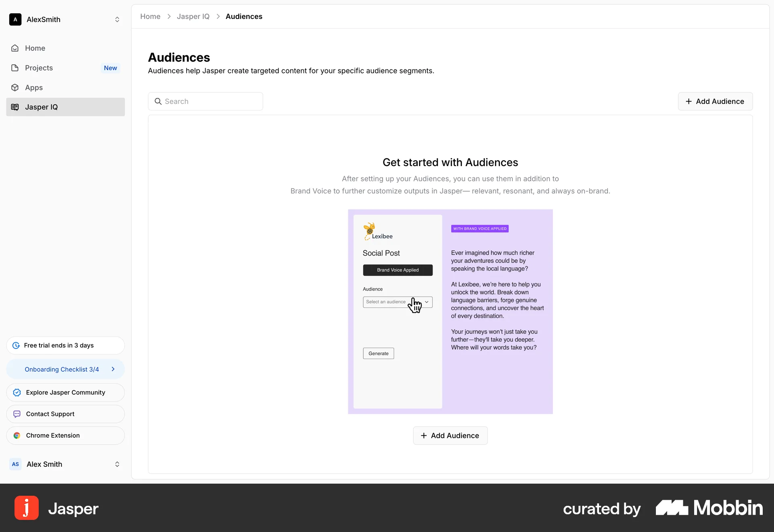The height and width of the screenshot is (532, 774).
Task: Go to Jasper IQ breadcrumb
Action: pos(193,17)
